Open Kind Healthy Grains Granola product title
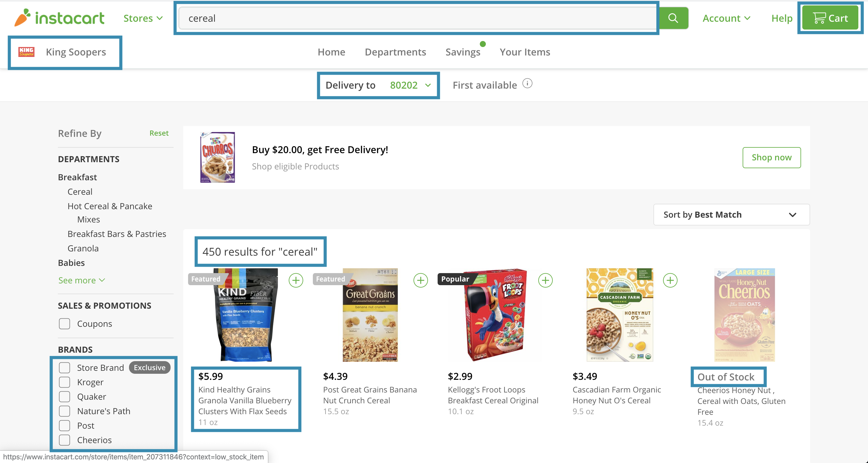Screen dimensions: 868x463 point(245,400)
